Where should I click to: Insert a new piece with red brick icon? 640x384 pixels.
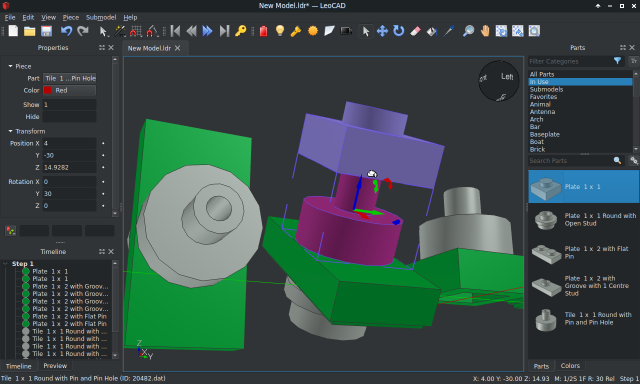click(x=264, y=31)
